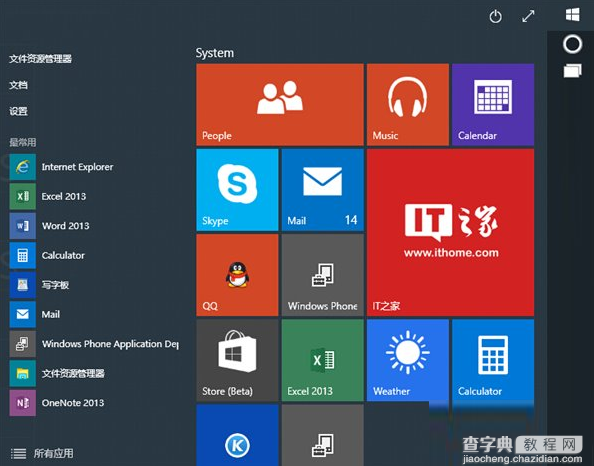Open the IT之家 ithome tile

click(450, 232)
